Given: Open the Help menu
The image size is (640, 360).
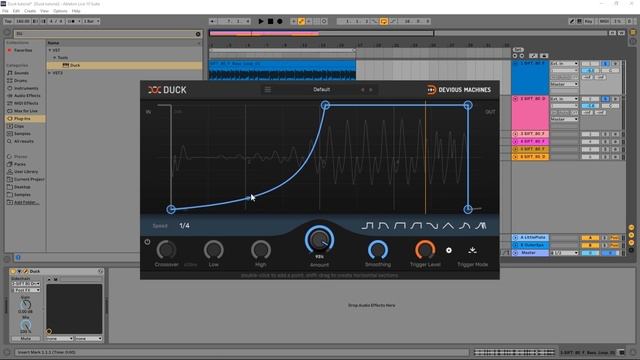Looking at the screenshot, I should 76,11.
